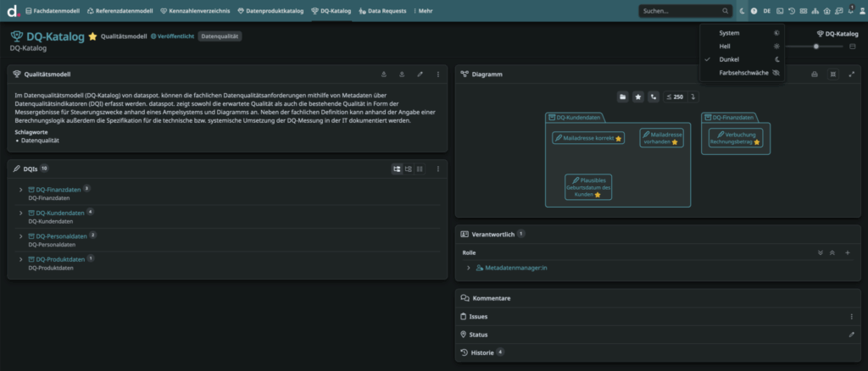
Task: Adjust the zoom slider handle
Action: [816, 47]
